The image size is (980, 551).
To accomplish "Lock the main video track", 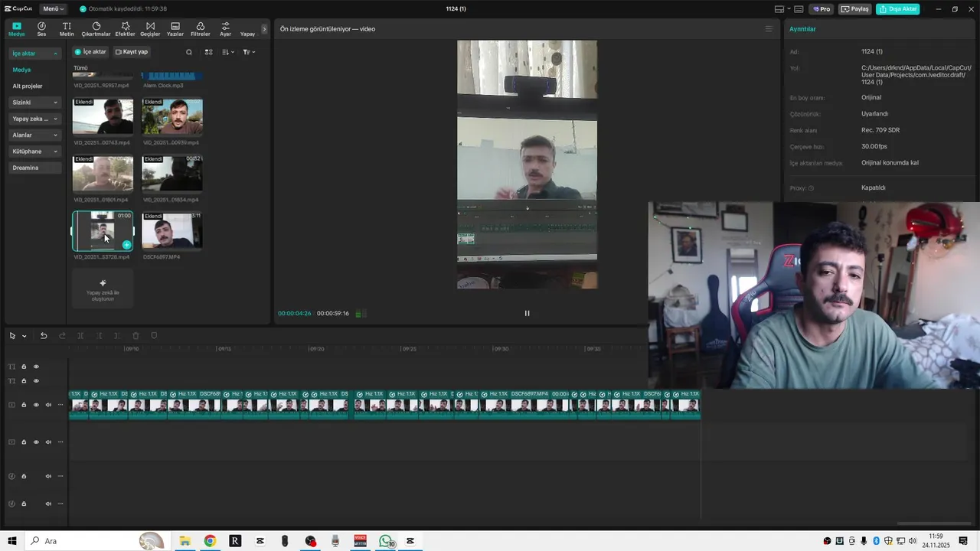I will click(x=24, y=405).
